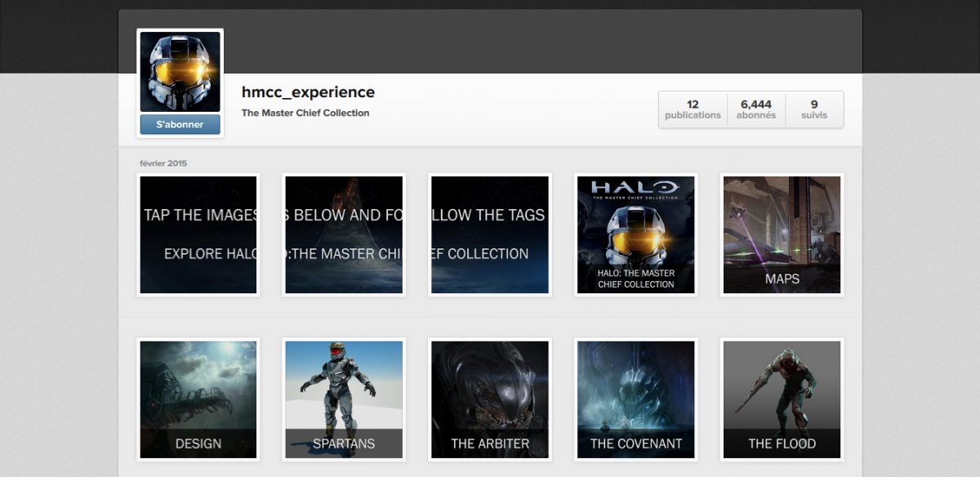
Task: View the 9 suivis following list
Action: click(814, 109)
